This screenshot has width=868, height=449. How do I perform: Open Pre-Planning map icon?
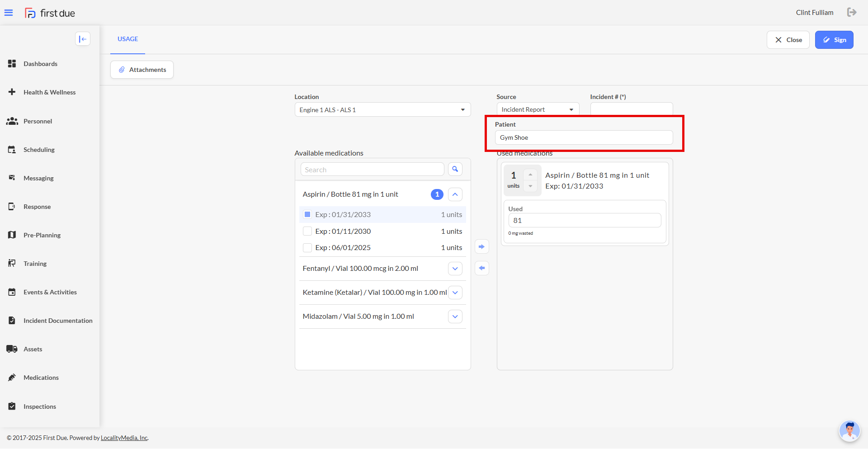[12, 235]
